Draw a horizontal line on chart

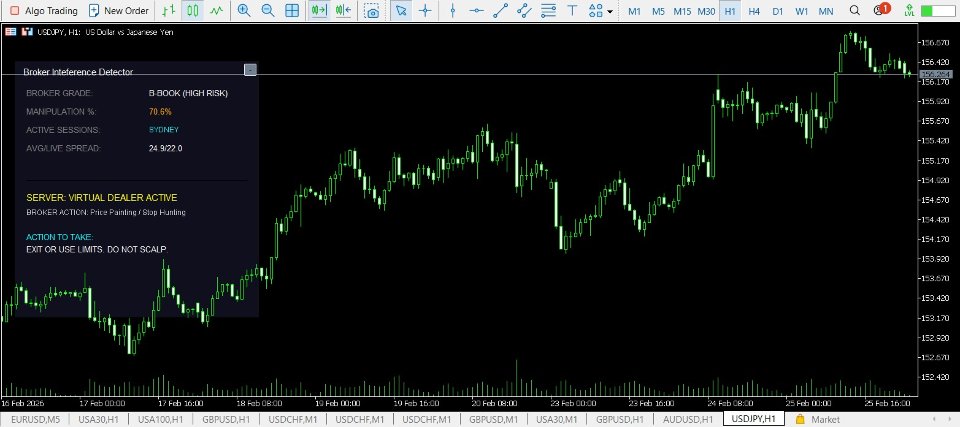click(x=476, y=10)
